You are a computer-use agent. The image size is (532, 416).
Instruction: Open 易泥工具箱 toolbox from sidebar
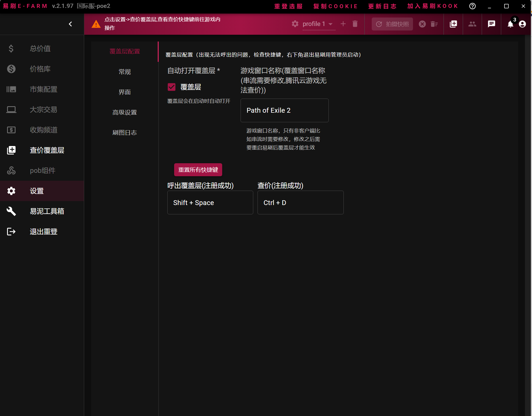coord(47,211)
